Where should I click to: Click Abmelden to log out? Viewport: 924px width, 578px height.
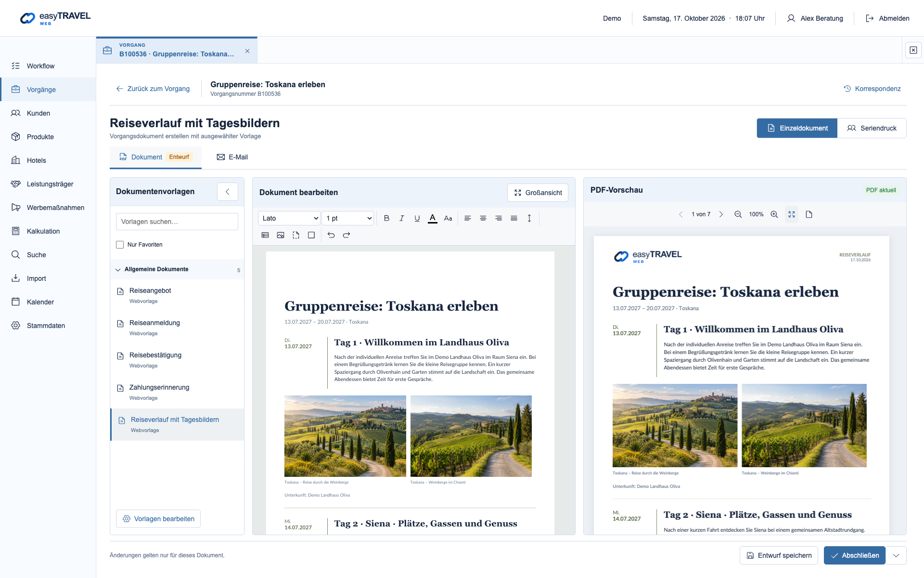point(887,18)
